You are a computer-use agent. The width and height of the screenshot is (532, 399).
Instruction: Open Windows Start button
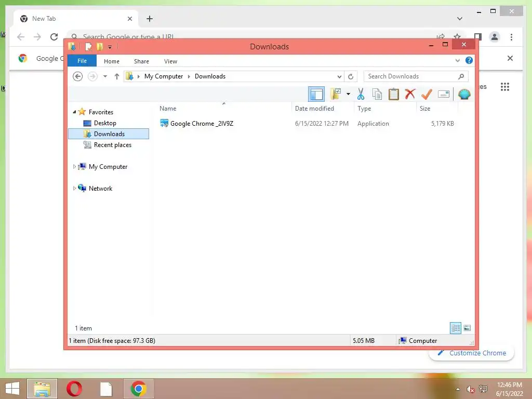point(12,389)
